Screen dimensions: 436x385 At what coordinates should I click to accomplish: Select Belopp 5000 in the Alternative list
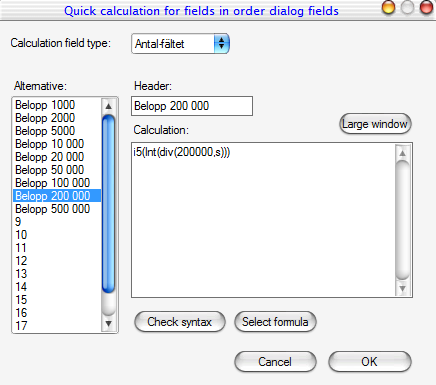point(57,131)
